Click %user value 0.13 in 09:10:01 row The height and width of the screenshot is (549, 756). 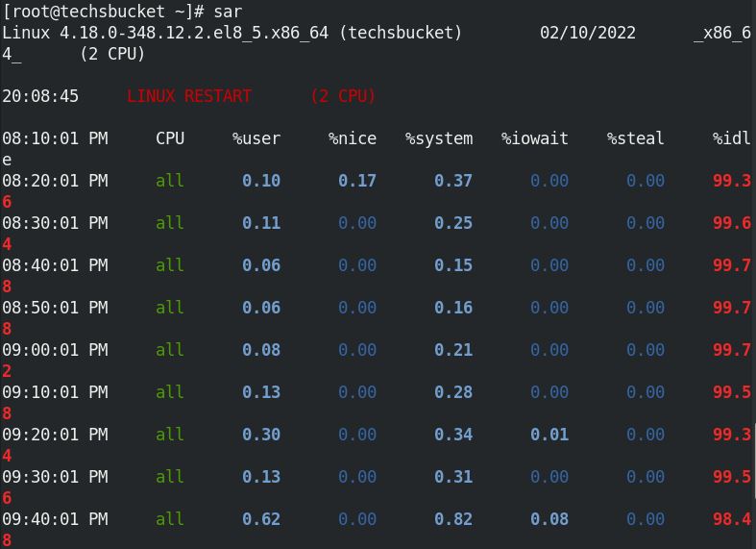tap(261, 392)
